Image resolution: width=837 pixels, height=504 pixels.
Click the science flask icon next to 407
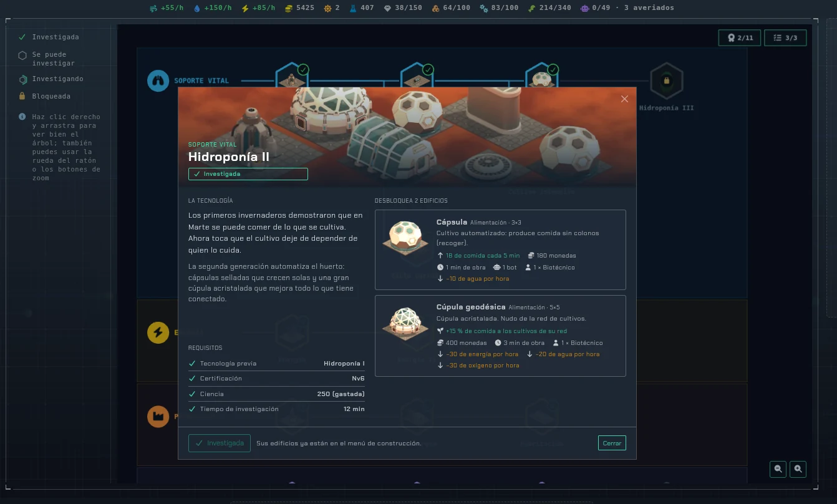[x=353, y=8]
